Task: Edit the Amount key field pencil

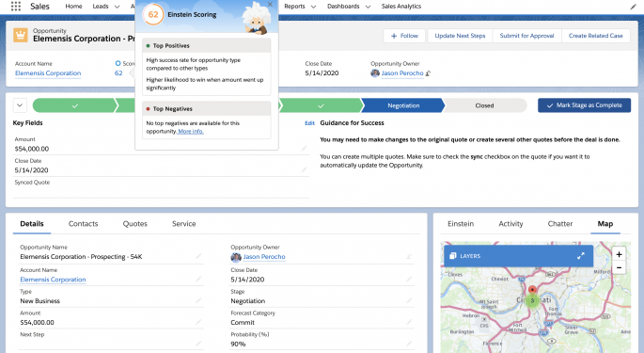Action: 304,148
